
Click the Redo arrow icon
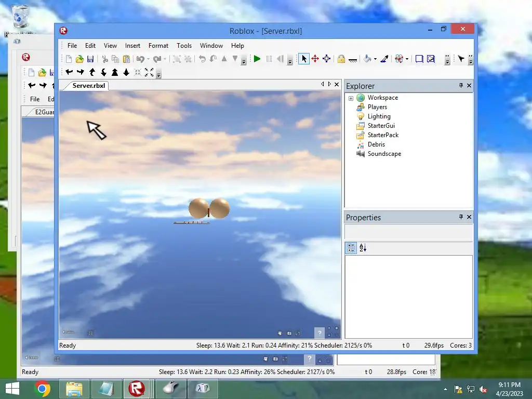157,59
